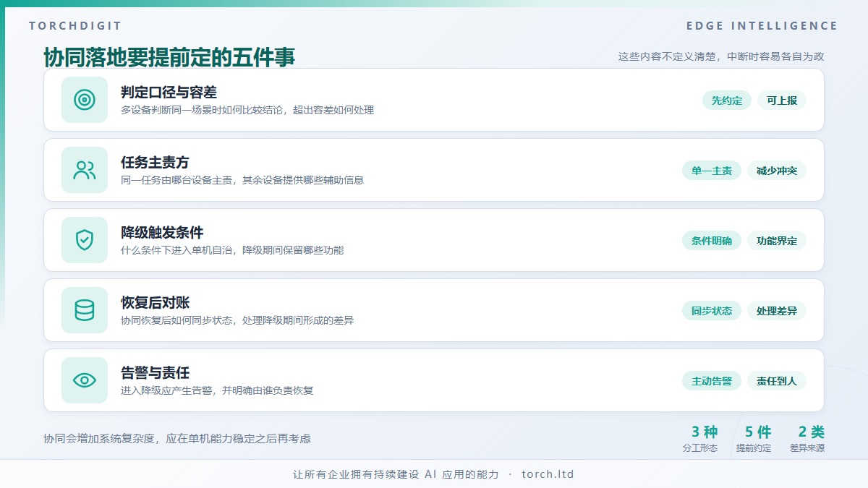
Task: Click the 3 种 statistic
Action: point(705,432)
